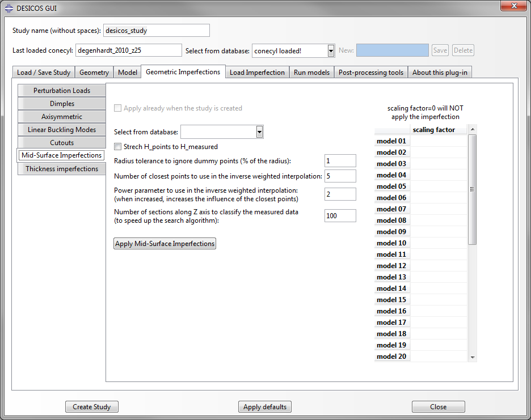The height and width of the screenshot is (420, 531).
Task: Select the model 20 row header
Action: (392, 357)
